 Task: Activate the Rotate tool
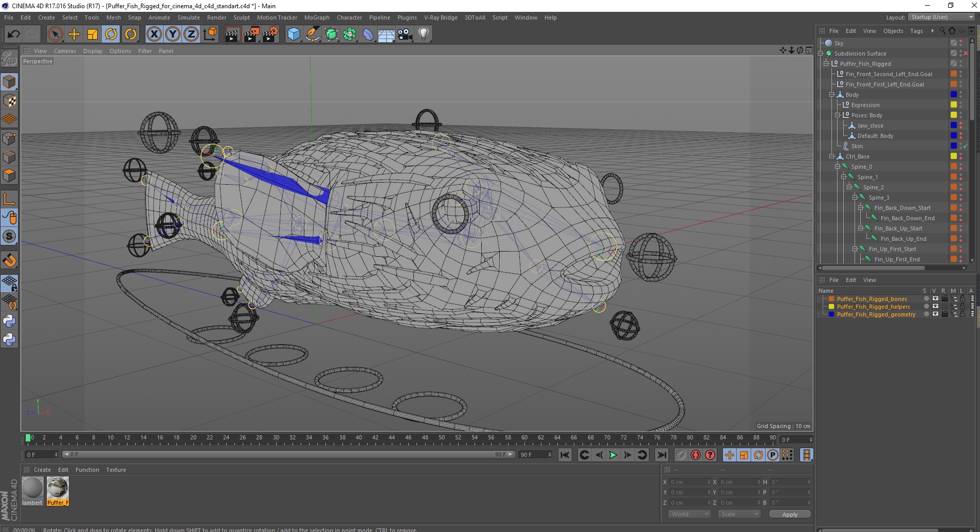pos(111,34)
